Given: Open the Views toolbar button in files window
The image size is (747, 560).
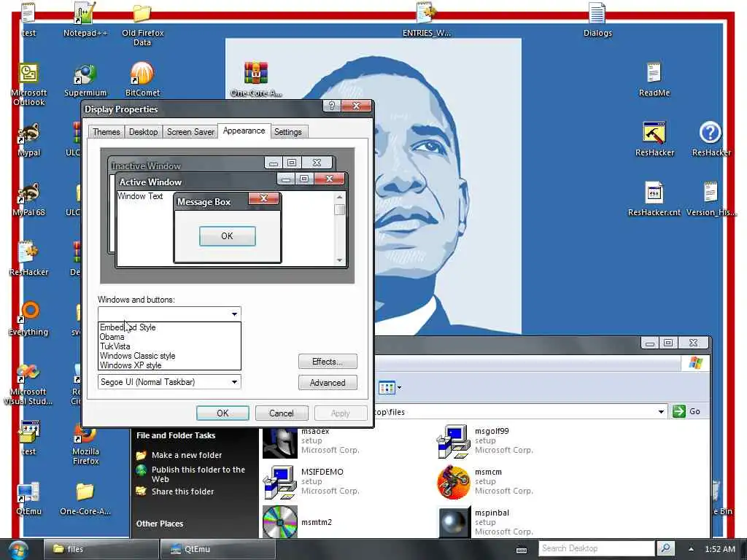Looking at the screenshot, I should click(387, 388).
